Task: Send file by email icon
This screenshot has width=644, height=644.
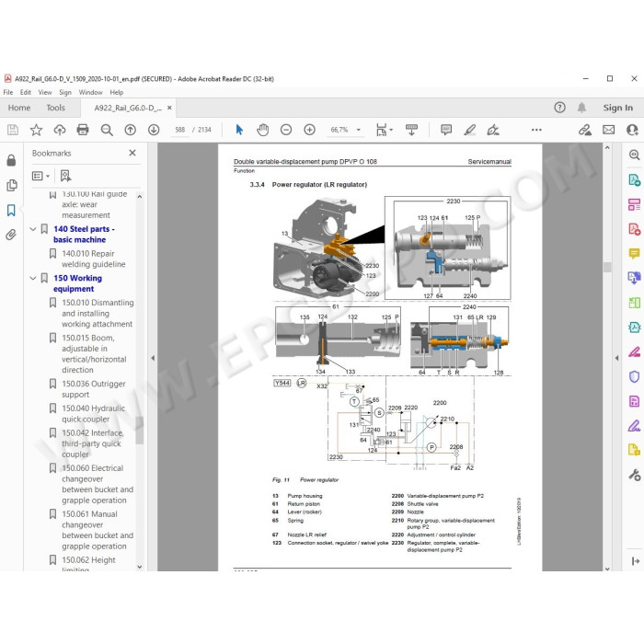Action: [609, 131]
